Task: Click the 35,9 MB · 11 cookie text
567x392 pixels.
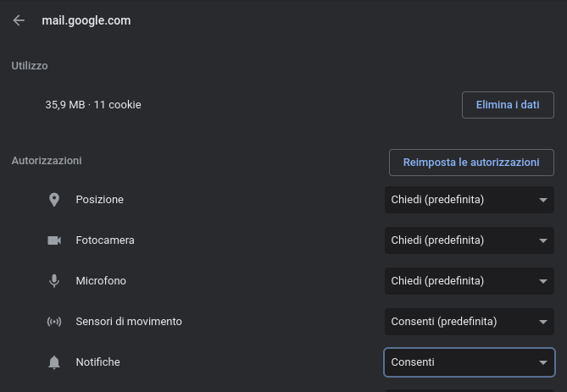Action: (x=93, y=105)
